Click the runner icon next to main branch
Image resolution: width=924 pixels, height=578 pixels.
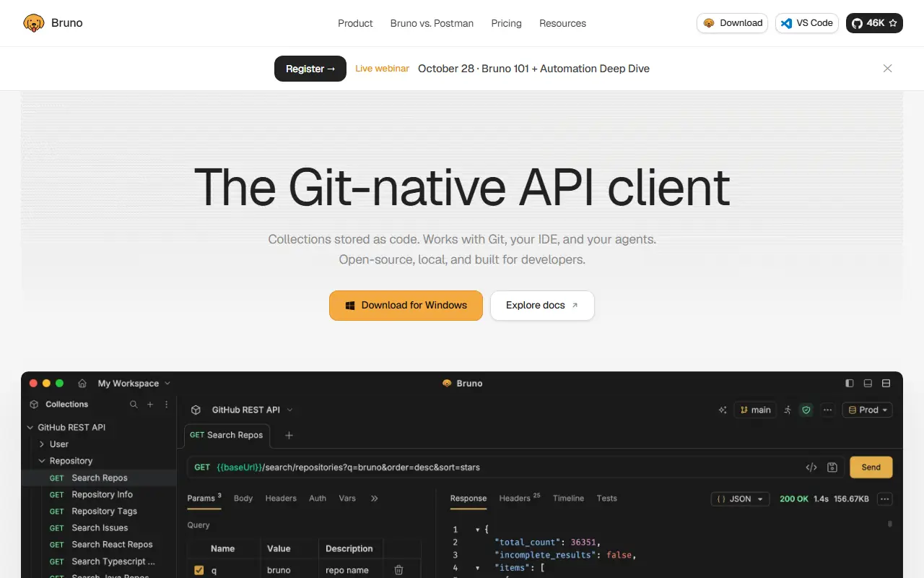tap(788, 410)
